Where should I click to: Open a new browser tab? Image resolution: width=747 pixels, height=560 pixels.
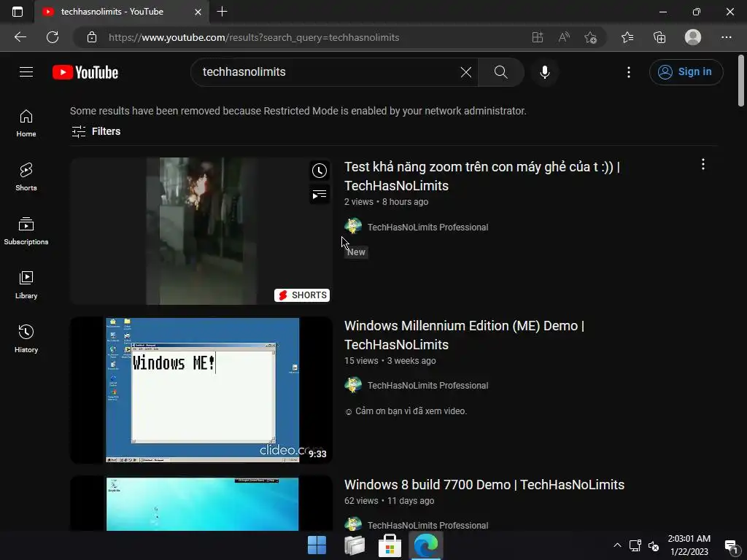pyautogui.click(x=222, y=12)
